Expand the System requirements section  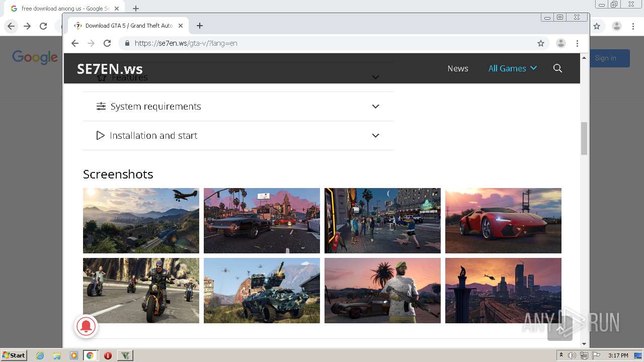[238, 107]
